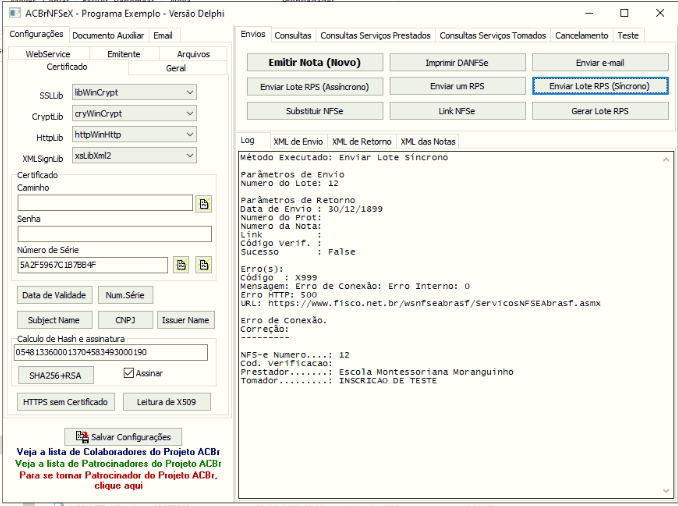Switch to the Documento Auxiliar tab

[108, 35]
